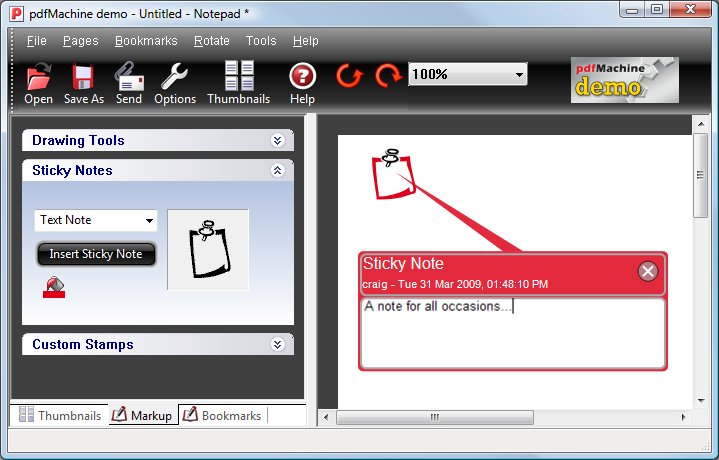
Task: Expand the Custom Stamps panel
Action: pos(277,345)
